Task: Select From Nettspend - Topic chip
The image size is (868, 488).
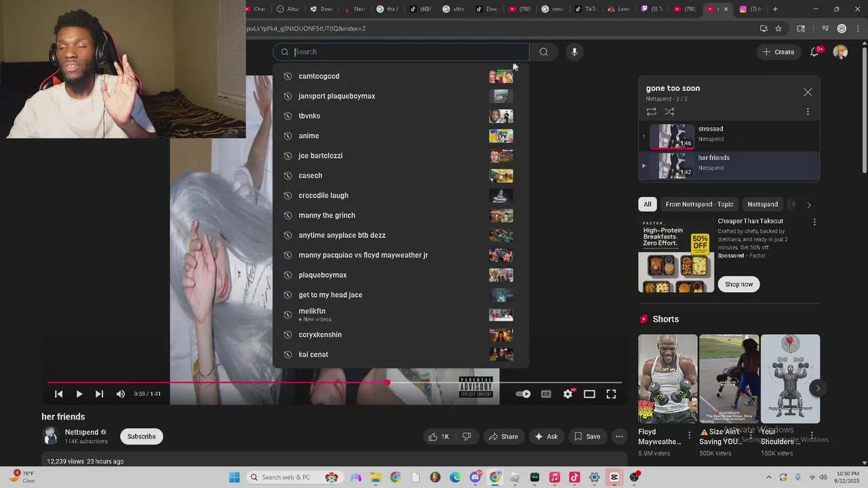Action: coord(699,204)
